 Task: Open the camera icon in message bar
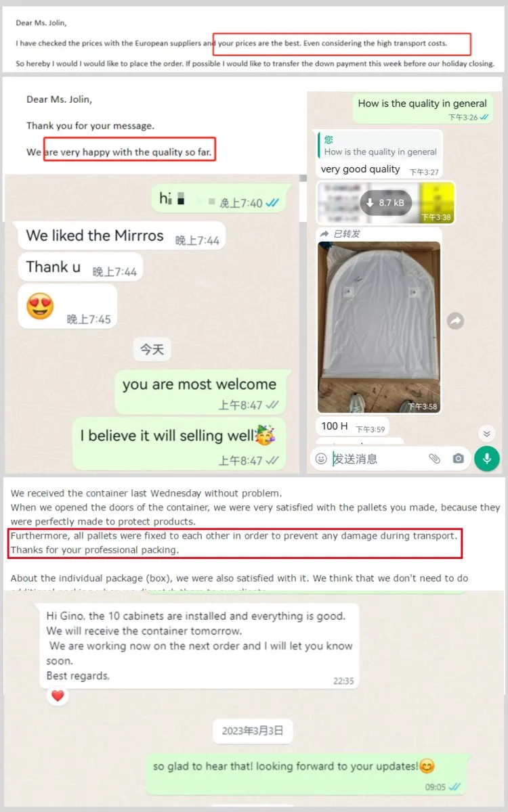pyautogui.click(x=459, y=459)
